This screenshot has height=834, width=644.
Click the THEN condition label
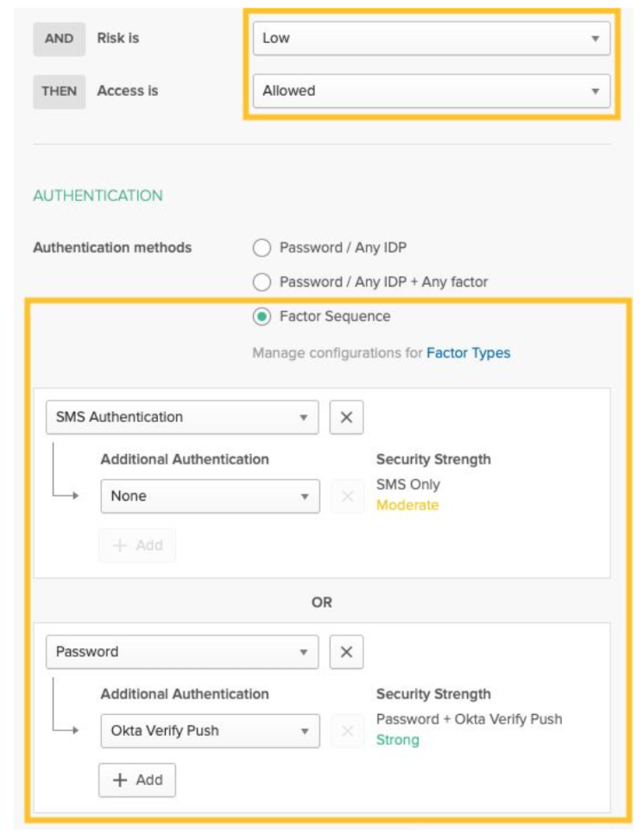(x=59, y=91)
